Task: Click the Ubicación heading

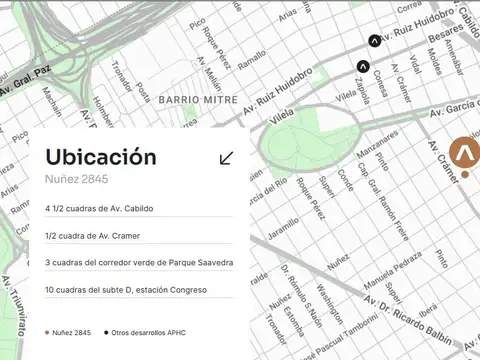Action: pos(101,157)
